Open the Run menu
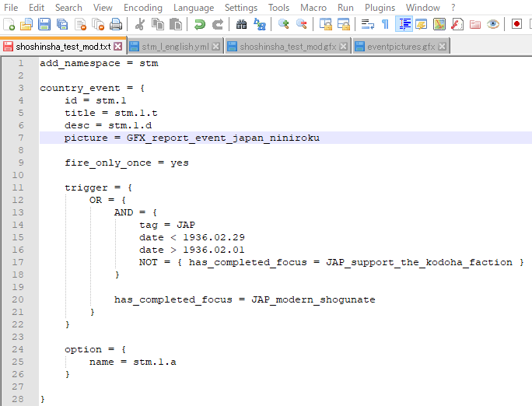 click(345, 8)
